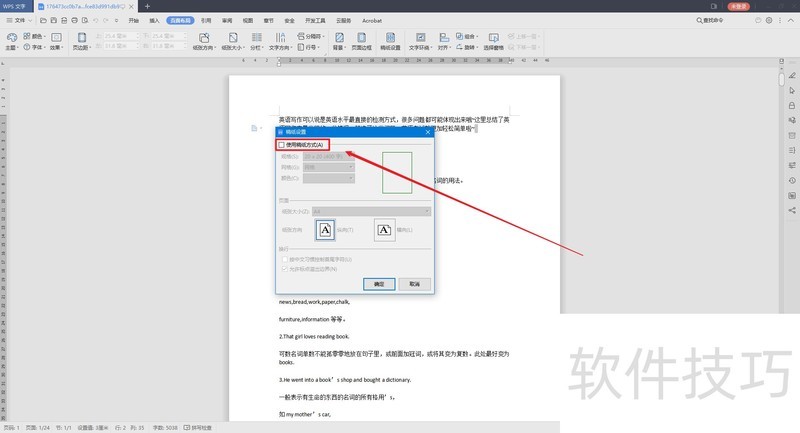The width and height of the screenshot is (800, 433).
Task: Switch to the 视图 tab
Action: point(248,20)
